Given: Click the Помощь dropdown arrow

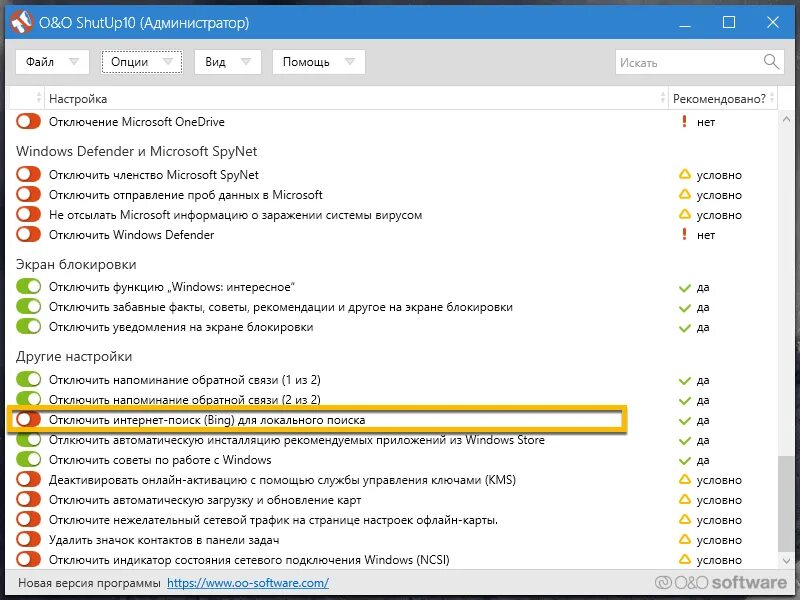Looking at the screenshot, I should point(349,62).
